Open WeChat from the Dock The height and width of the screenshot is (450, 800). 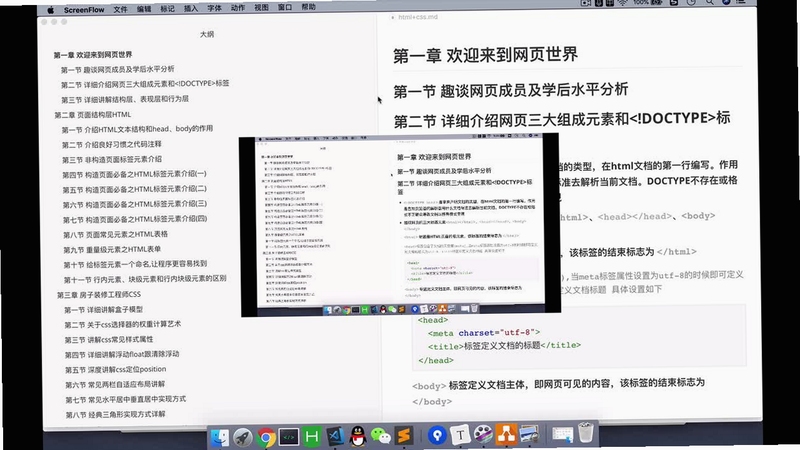[x=381, y=436]
